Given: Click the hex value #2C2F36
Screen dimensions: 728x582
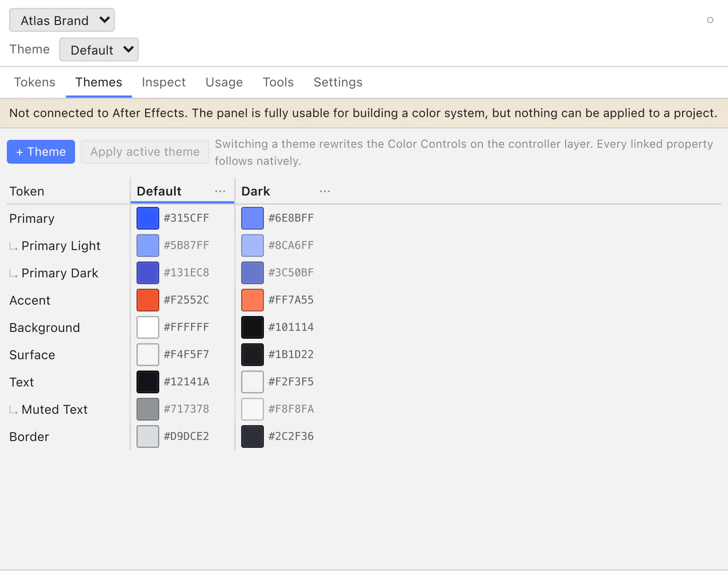Looking at the screenshot, I should coord(291,436).
